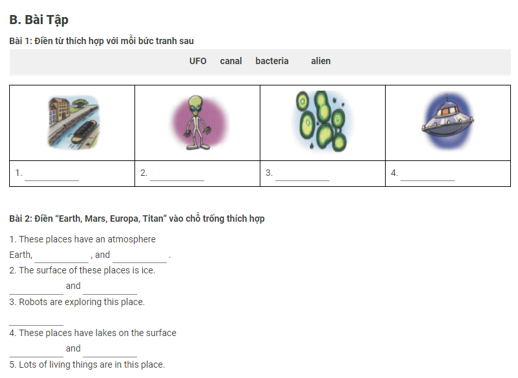
Task: Click the "Bài 2" instruction line
Action: (137, 219)
